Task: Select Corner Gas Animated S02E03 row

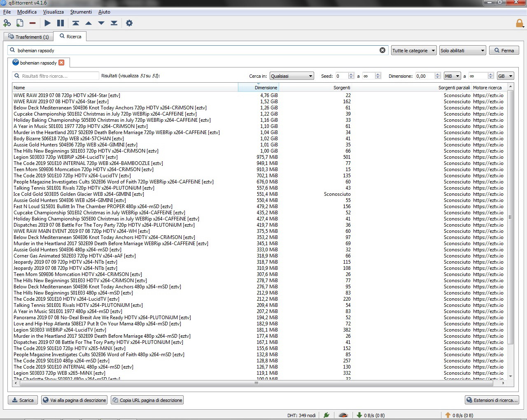Action: point(259,256)
